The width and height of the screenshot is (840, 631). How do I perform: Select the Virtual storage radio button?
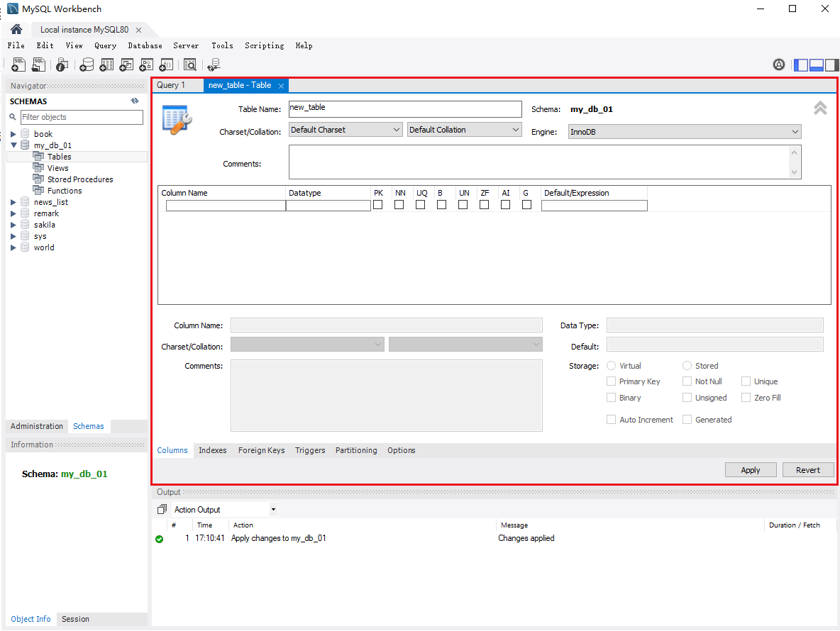[612, 366]
